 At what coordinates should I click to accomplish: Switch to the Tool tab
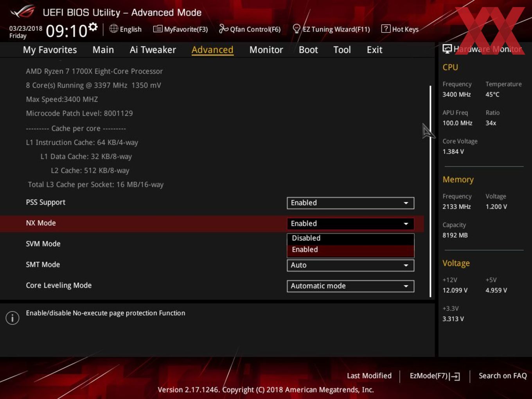click(x=342, y=50)
